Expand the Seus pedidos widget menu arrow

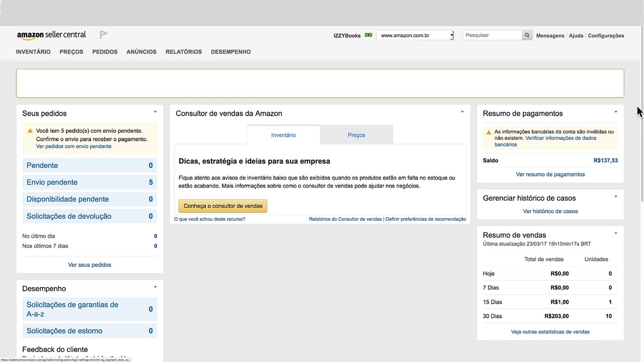coord(155,112)
